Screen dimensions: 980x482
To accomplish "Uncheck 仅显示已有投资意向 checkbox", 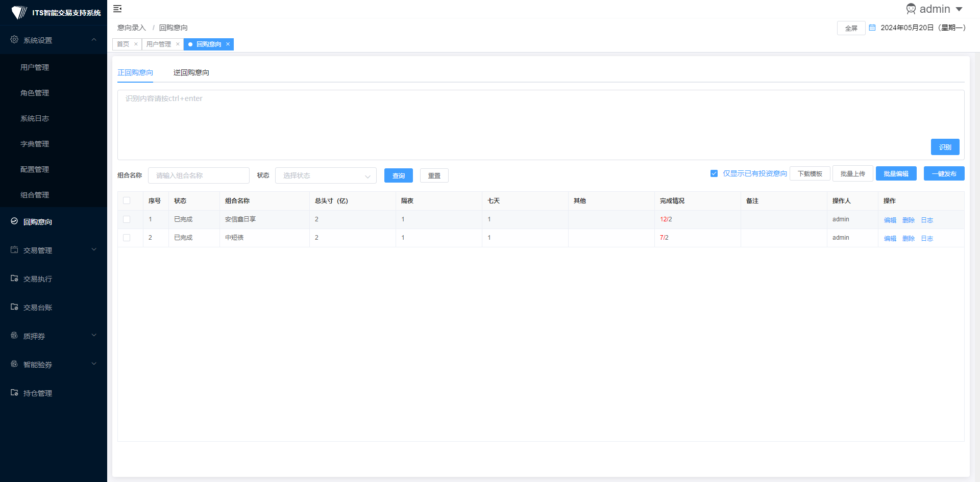I will pyautogui.click(x=714, y=173).
